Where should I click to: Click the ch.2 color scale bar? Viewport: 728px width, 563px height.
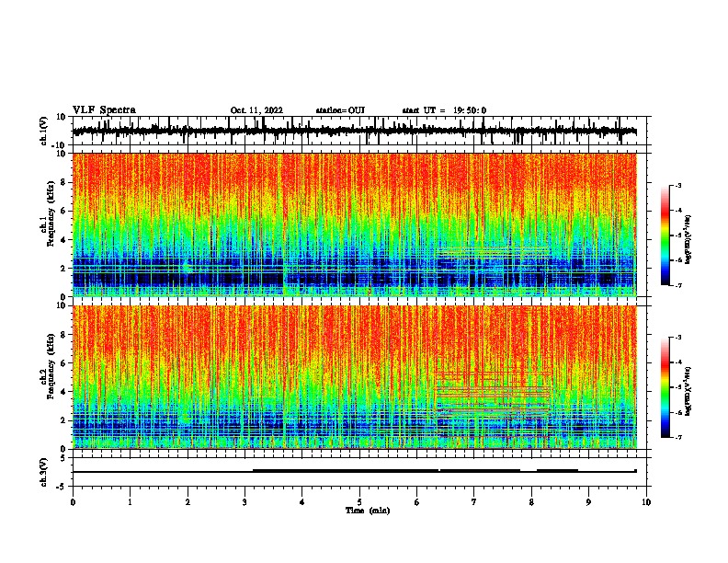(x=665, y=387)
